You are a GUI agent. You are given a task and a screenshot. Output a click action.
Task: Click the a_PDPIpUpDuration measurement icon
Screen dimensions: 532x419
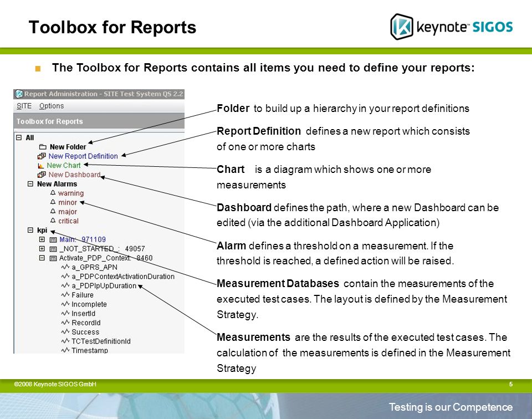(65, 285)
